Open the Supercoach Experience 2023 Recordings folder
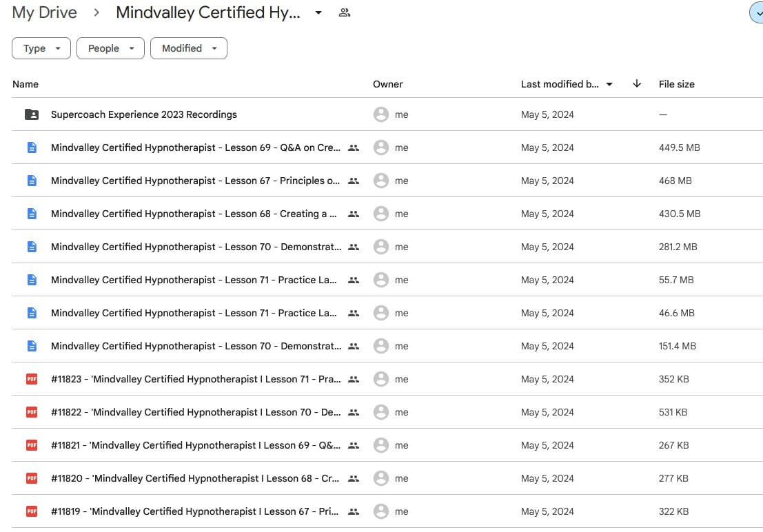Screen dimensions: 763x532 pos(143,114)
